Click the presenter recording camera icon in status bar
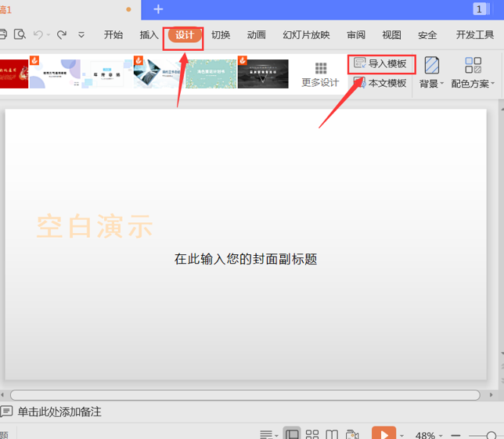This screenshot has height=439, width=504. click(x=352, y=434)
